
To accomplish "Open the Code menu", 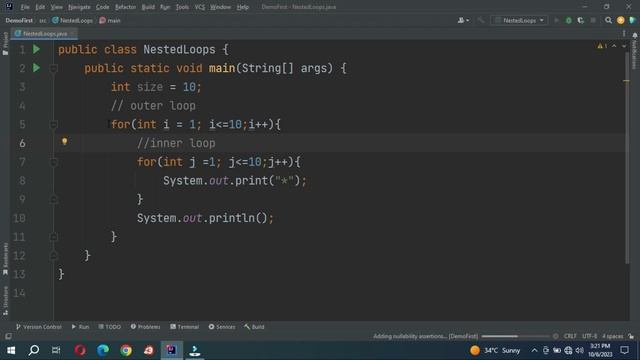I will point(102,7).
